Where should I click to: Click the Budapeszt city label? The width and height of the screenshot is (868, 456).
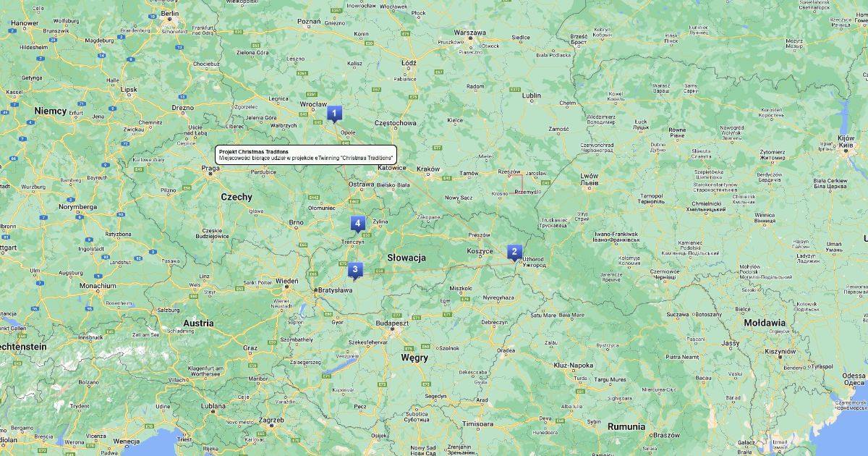point(391,323)
